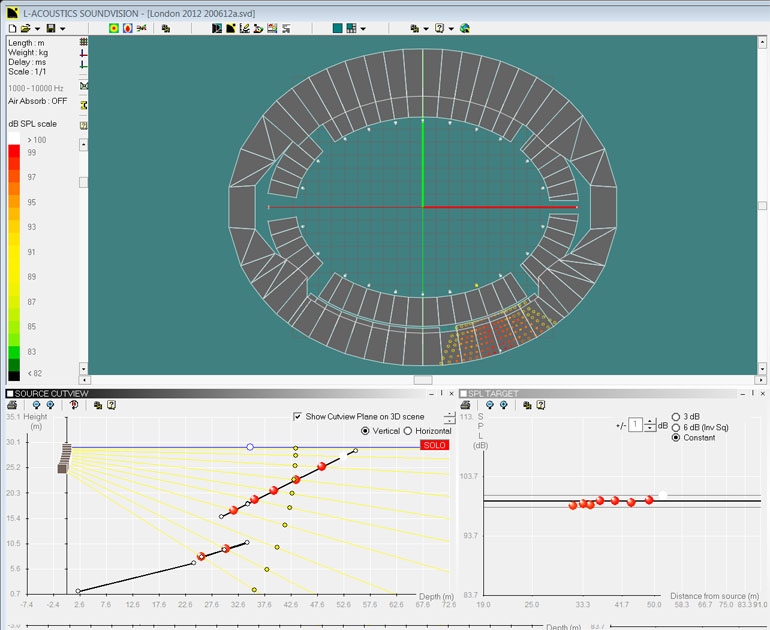Click the yellow beam icon in side strip
Image resolution: width=770 pixels, height=630 pixels.
pos(84,105)
